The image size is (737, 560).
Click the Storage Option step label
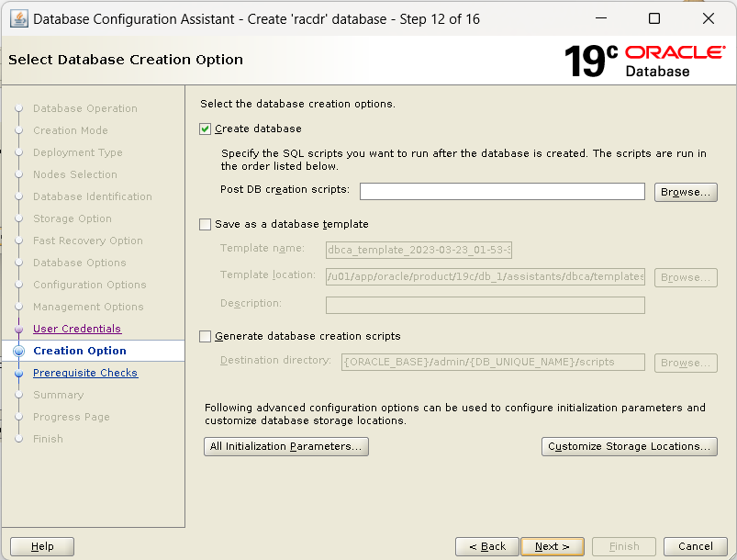click(73, 218)
